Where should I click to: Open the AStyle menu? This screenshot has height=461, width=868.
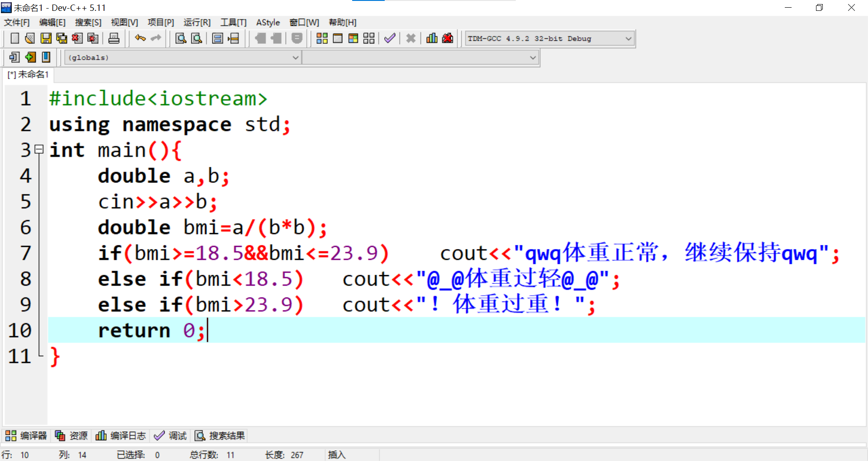tap(268, 22)
